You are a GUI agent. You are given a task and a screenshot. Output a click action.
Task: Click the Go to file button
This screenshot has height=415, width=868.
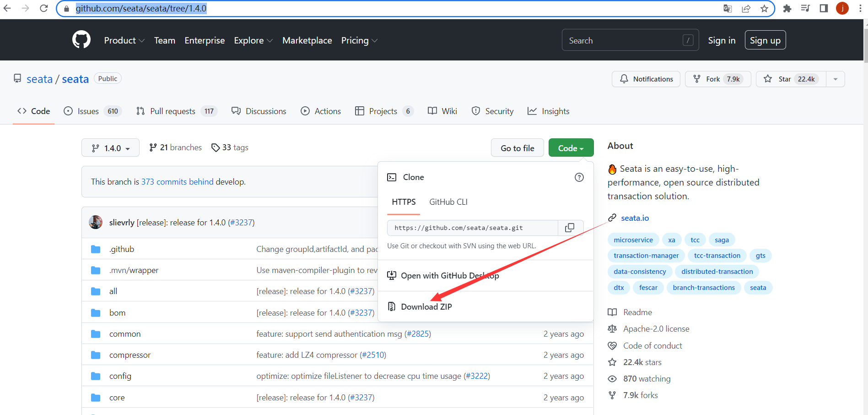[x=518, y=148]
